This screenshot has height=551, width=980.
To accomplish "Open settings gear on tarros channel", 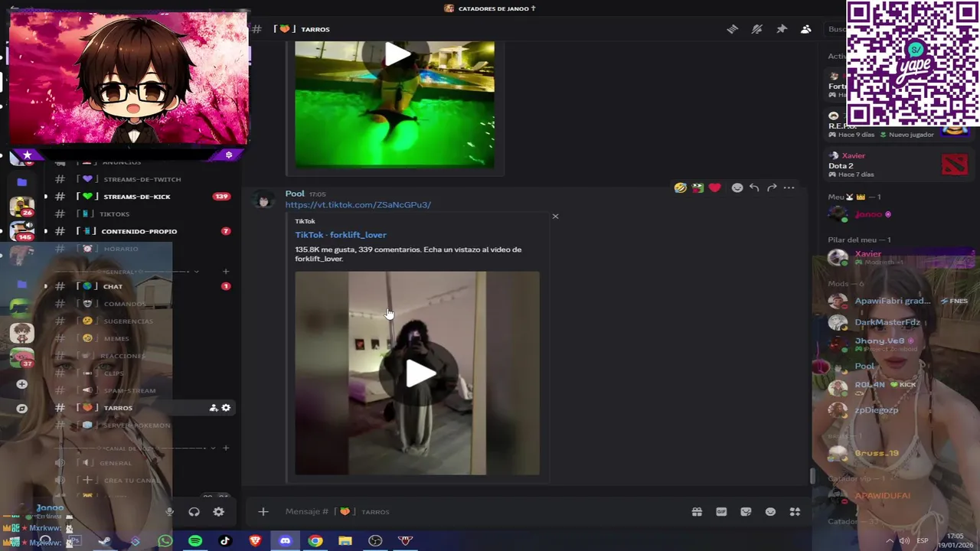I will point(226,408).
